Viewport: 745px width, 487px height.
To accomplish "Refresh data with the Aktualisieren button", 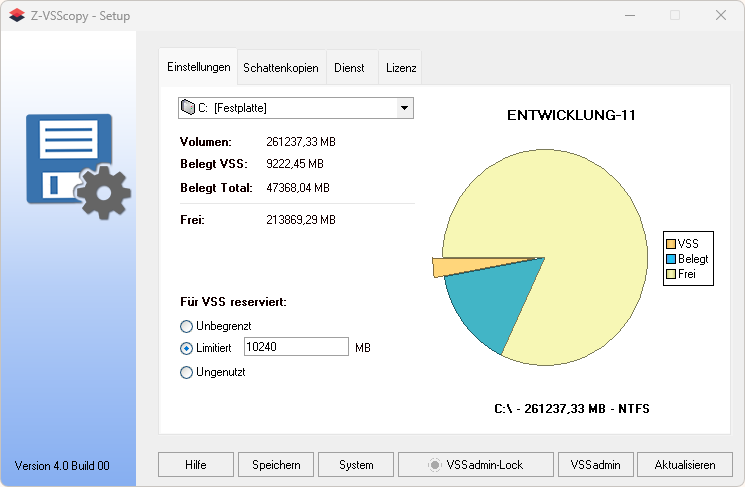I will pyautogui.click(x=685, y=465).
